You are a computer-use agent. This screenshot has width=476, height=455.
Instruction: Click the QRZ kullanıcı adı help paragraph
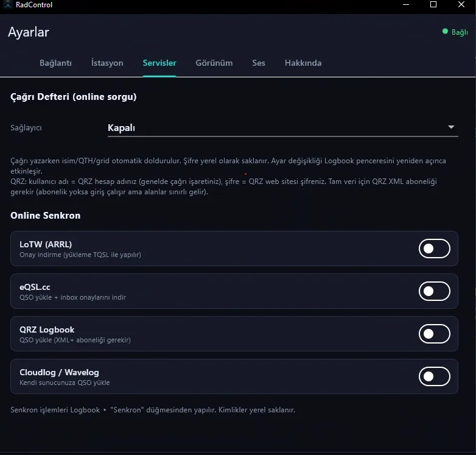click(224, 187)
